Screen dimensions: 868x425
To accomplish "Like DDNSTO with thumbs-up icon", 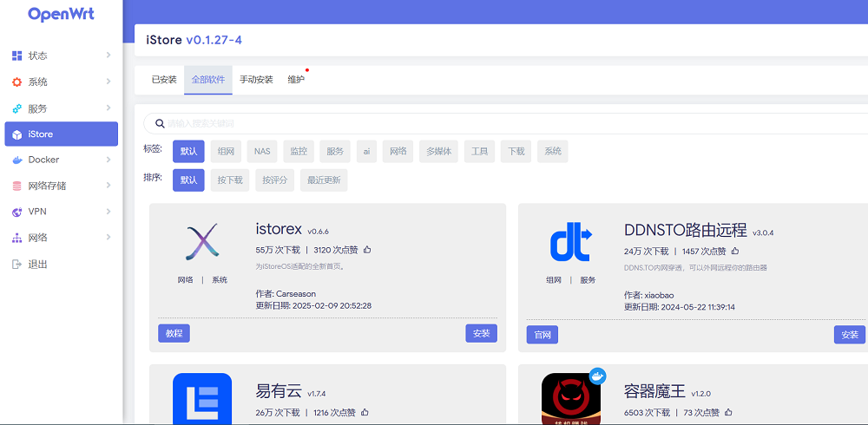I will [x=735, y=251].
